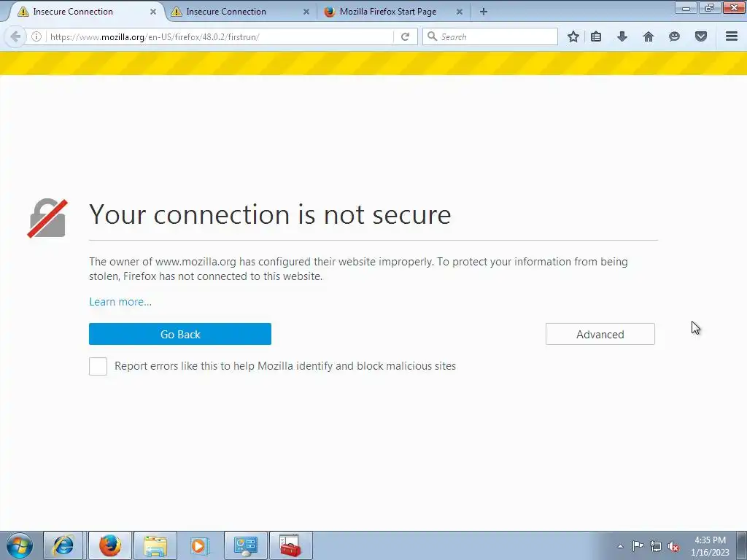Click the control panel taskbar icon
This screenshot has width=747, height=560.
pos(246,545)
